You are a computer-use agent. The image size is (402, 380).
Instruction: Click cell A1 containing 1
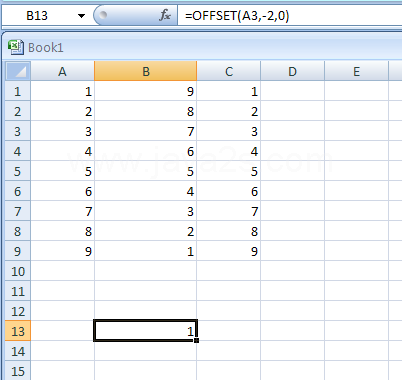pos(63,91)
